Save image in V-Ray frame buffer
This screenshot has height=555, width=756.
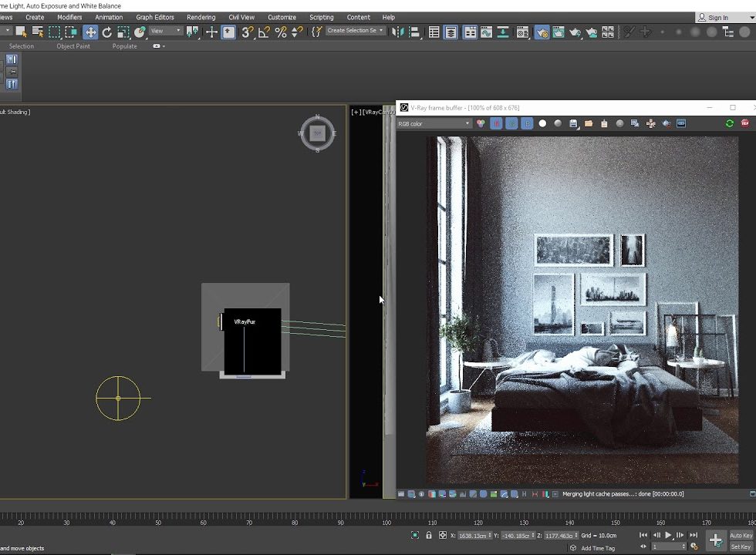573,123
